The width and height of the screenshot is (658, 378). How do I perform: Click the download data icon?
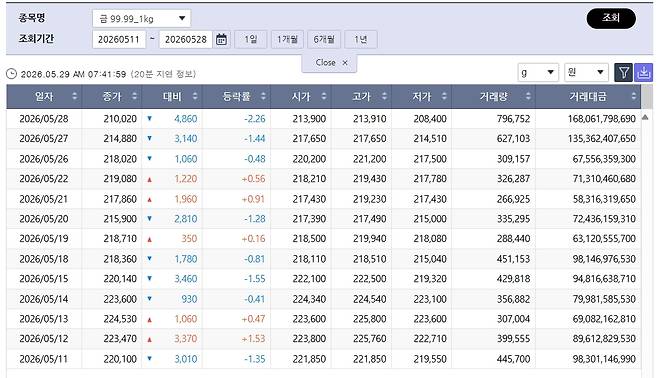tap(643, 73)
